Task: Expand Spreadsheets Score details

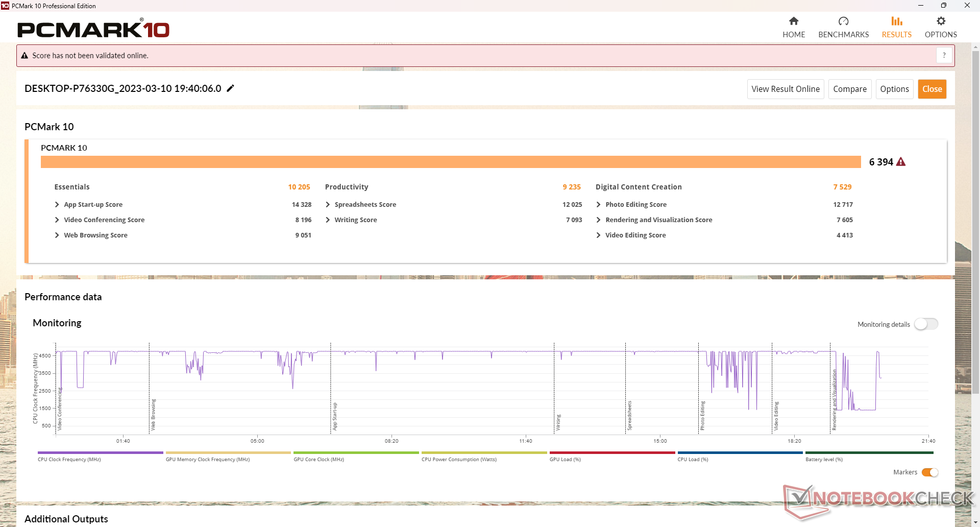Action: (328, 204)
